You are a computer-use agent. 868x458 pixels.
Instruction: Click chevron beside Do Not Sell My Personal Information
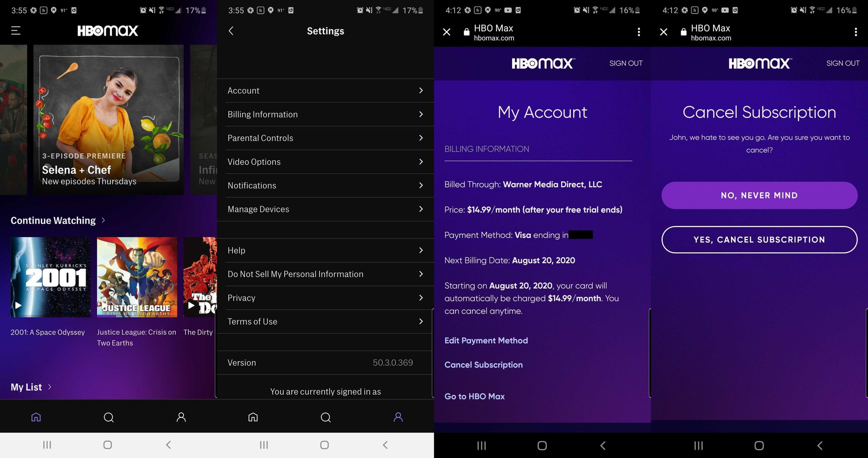421,274
